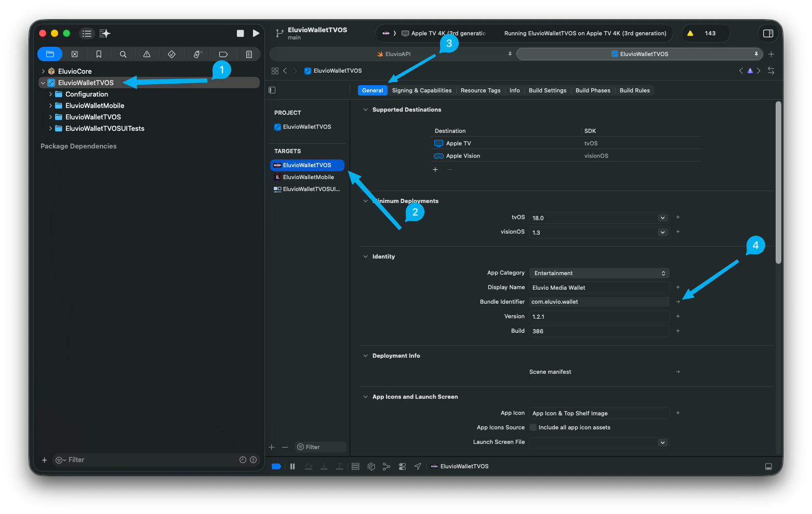Expand the EluvioWalletTVOSUITests folder
The height and width of the screenshot is (514, 812).
click(50, 128)
